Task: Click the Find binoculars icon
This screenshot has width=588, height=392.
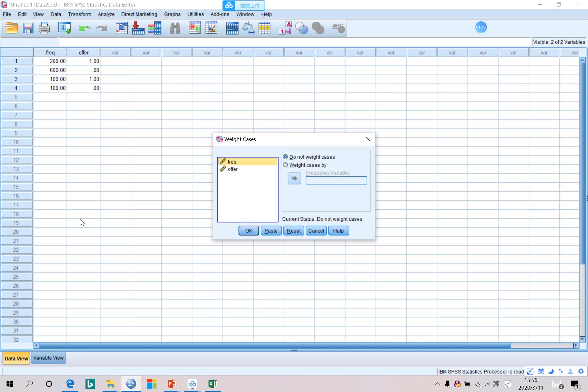Action: coord(175,28)
